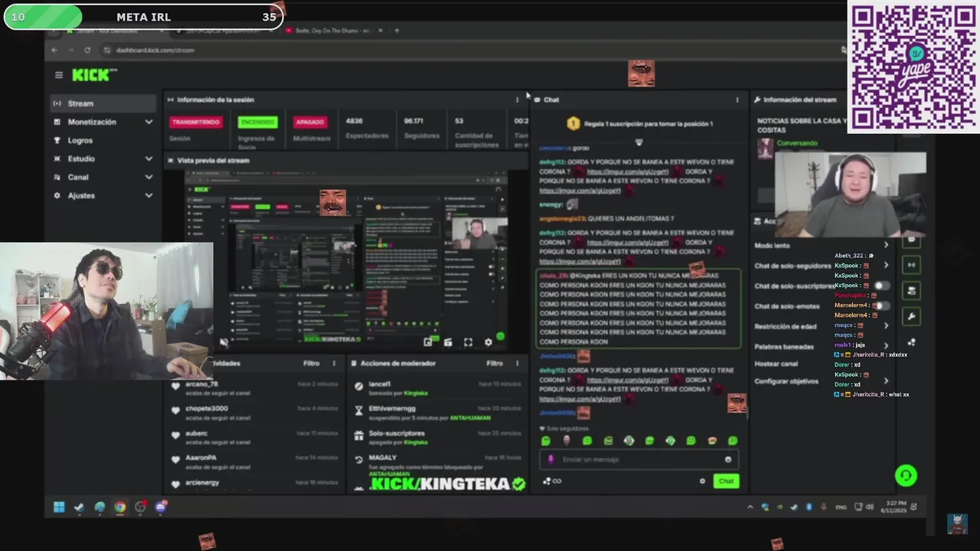This screenshot has width=980, height=551.
Task: Click gift subscription banner in chat
Action: coord(639,123)
